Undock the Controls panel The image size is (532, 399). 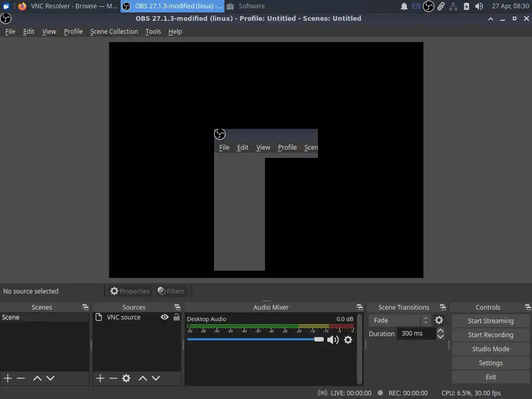point(528,307)
